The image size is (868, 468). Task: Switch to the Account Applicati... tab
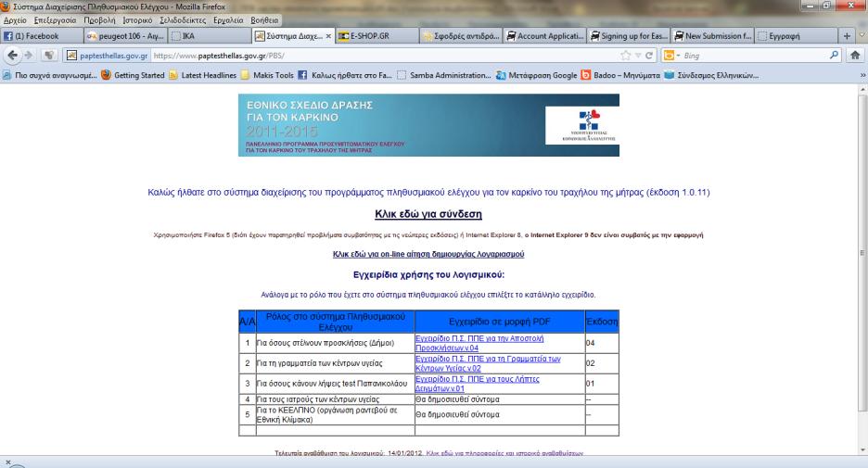pos(544,36)
